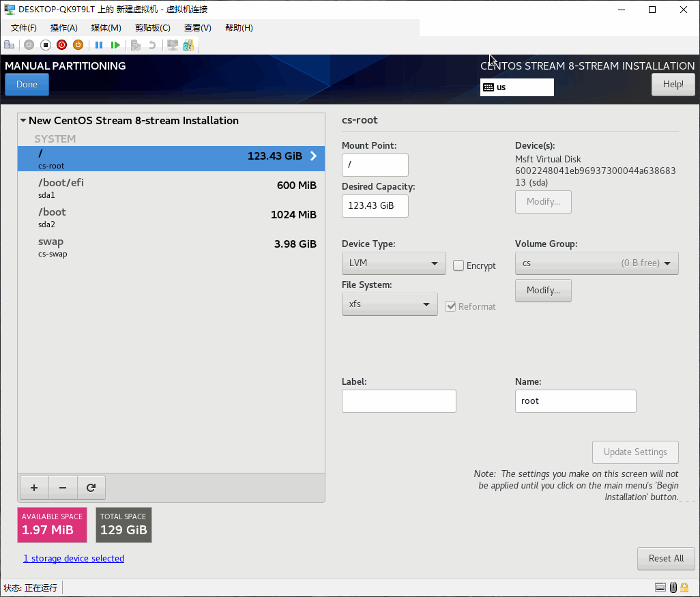The width and height of the screenshot is (700, 597).
Task: Click the Label input field
Action: pos(398,401)
